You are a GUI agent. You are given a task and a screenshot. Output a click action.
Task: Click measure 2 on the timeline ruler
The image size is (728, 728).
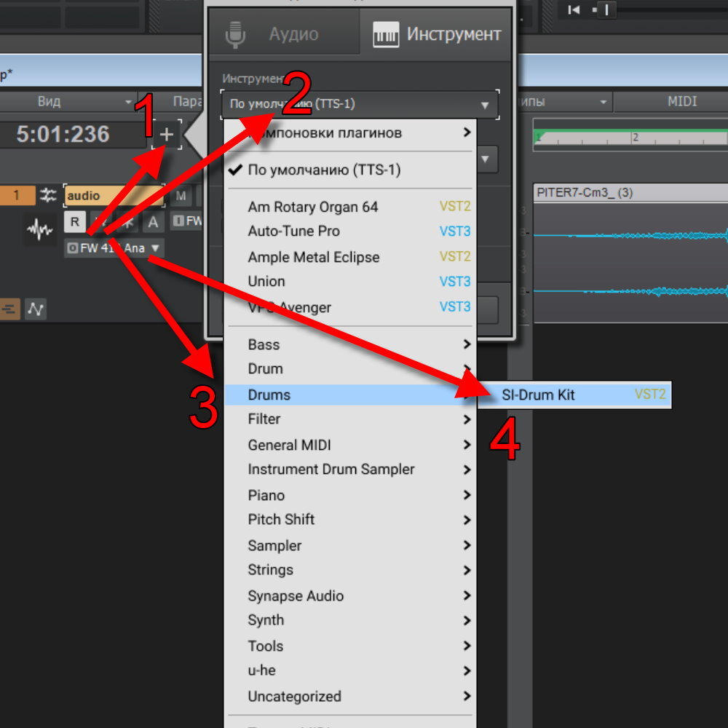pyautogui.click(x=635, y=138)
